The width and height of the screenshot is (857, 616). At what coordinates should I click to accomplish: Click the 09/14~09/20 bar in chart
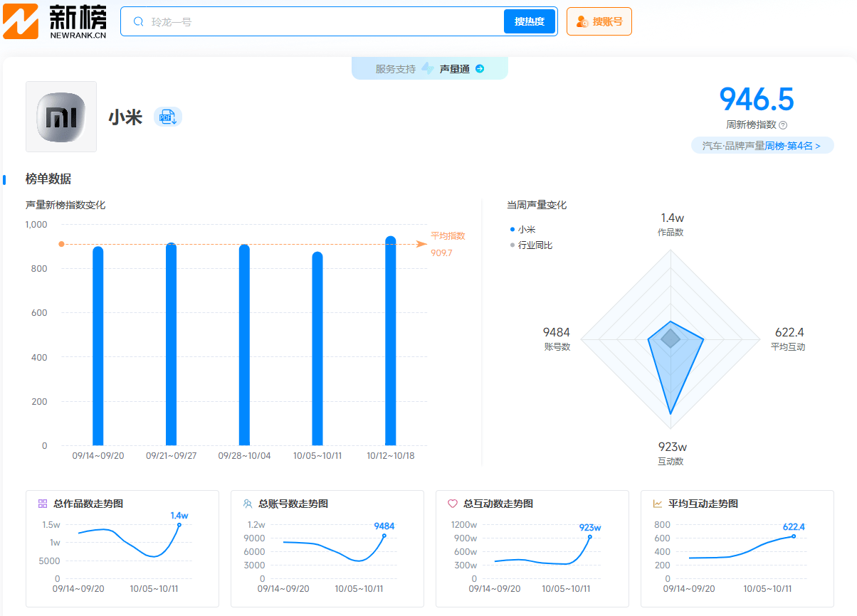(x=98, y=346)
